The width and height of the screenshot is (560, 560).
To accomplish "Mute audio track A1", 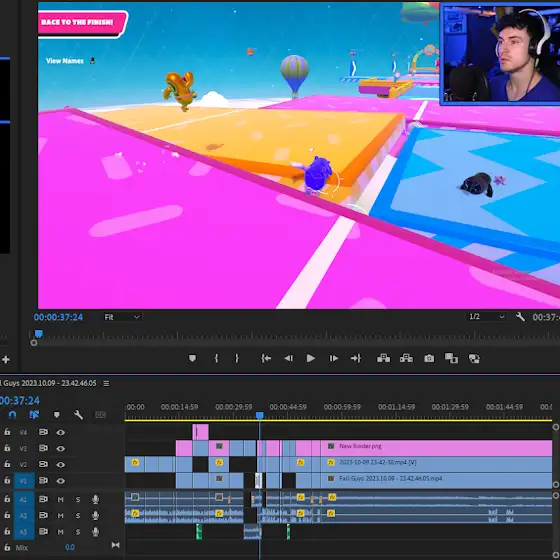I will point(61,499).
